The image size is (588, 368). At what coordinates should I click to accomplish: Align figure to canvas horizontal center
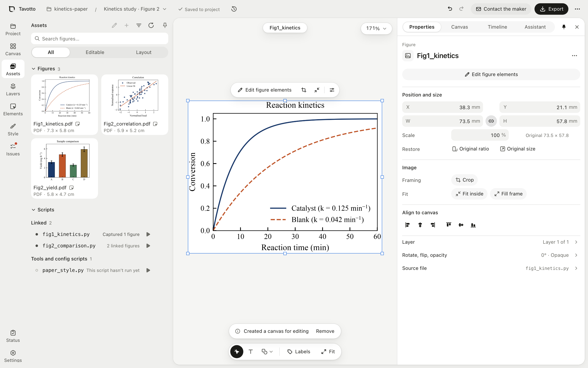click(420, 225)
